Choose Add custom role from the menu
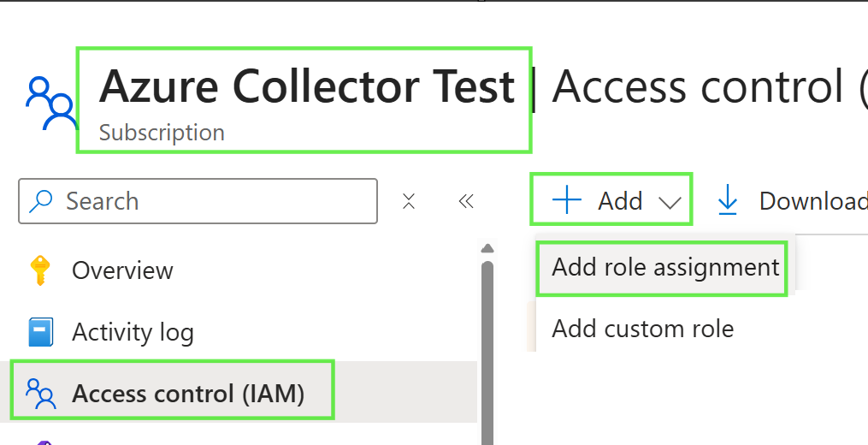The height and width of the screenshot is (445, 868). click(643, 329)
